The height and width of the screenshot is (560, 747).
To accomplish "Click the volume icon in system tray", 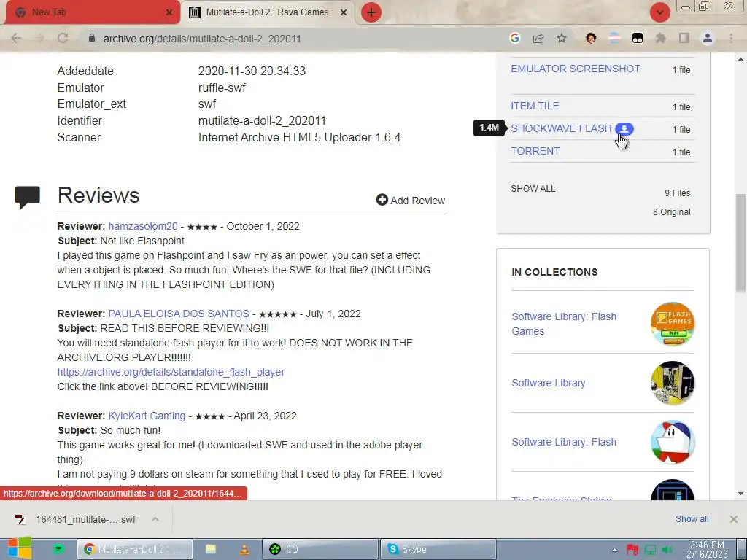I will click(667, 550).
